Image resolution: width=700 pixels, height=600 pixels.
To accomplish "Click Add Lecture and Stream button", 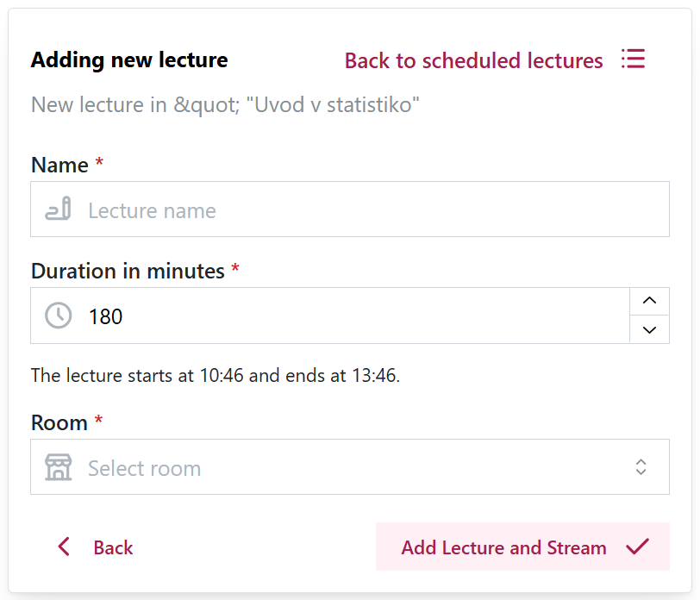I will coord(522,547).
